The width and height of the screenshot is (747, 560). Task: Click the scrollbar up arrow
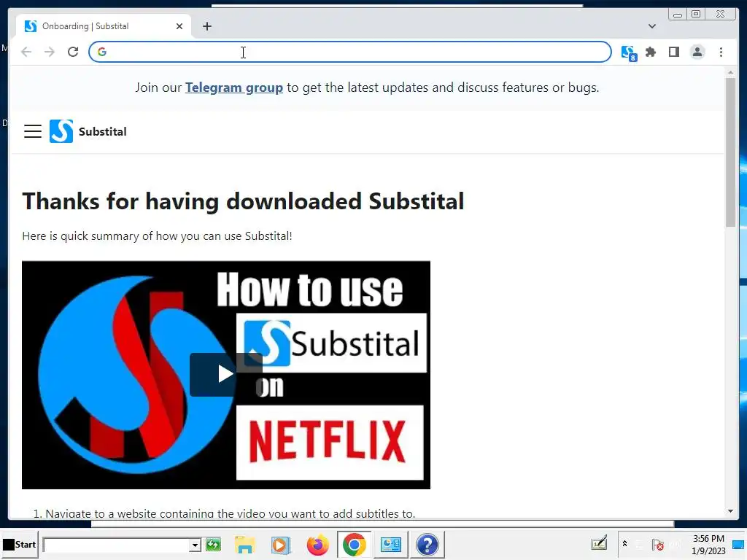point(730,72)
